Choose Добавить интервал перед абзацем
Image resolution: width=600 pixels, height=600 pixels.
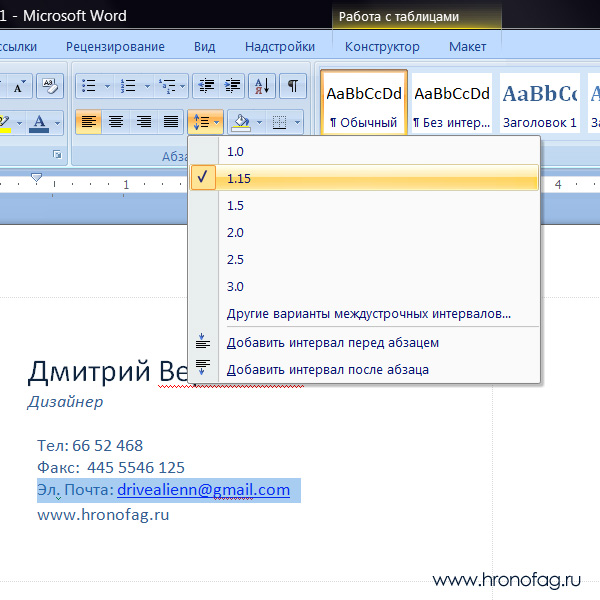pos(364,342)
